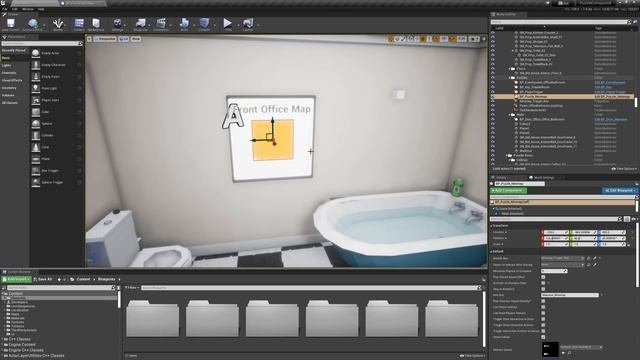Click the Details search field
Screen dimensions: 640x360
point(556,219)
